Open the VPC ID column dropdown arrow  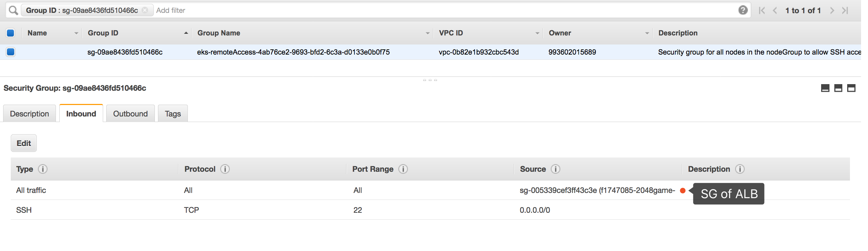coord(537,33)
